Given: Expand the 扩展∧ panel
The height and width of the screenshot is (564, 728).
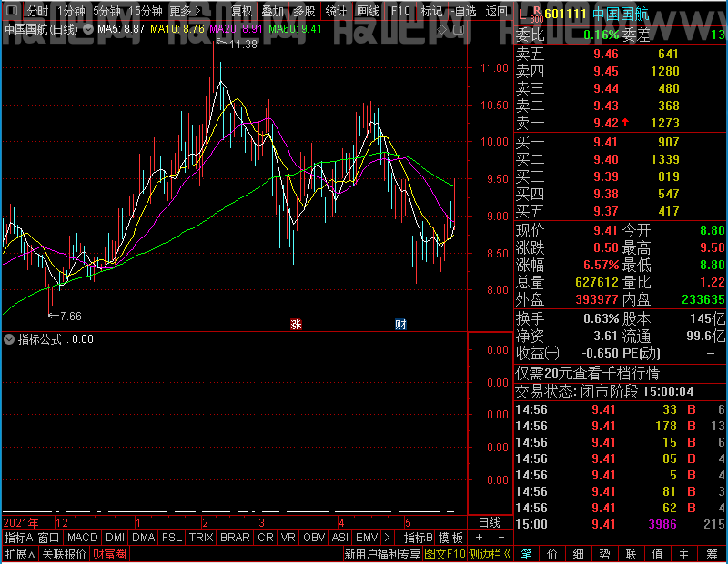Looking at the screenshot, I should pos(20,554).
